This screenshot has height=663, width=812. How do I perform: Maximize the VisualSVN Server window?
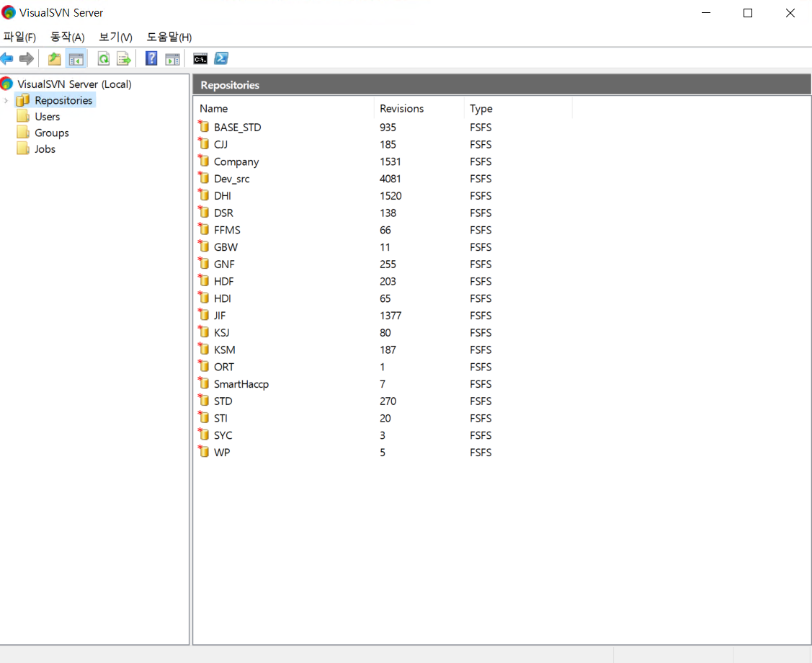(748, 13)
